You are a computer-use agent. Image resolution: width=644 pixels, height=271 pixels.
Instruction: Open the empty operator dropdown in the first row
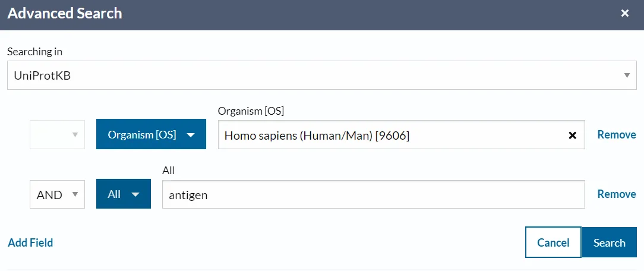57,135
